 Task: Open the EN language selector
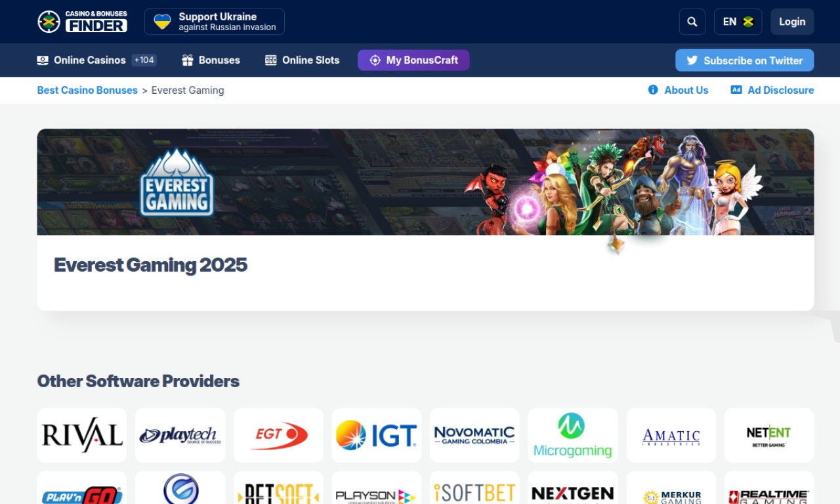(x=738, y=22)
